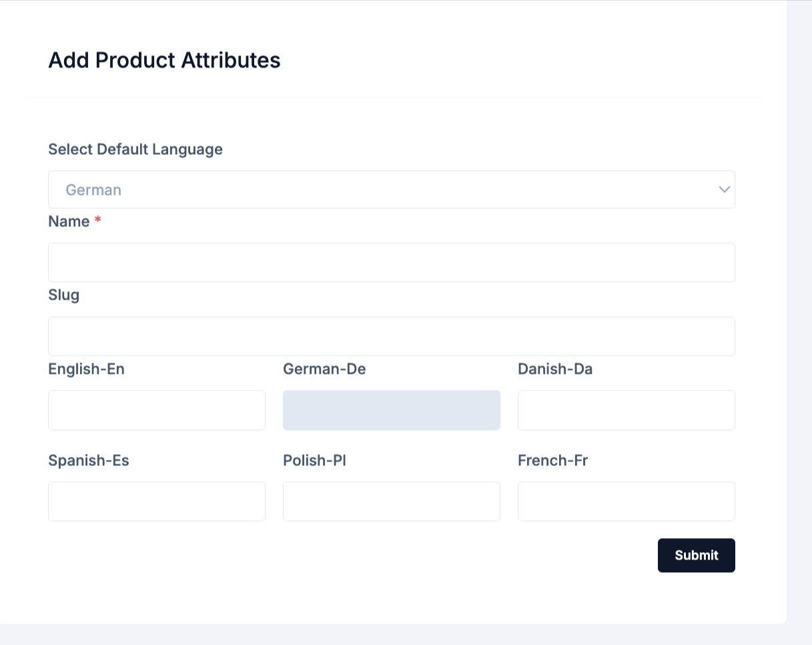Image resolution: width=812 pixels, height=645 pixels.
Task: Click the Select Default Language label
Action: tap(135, 150)
